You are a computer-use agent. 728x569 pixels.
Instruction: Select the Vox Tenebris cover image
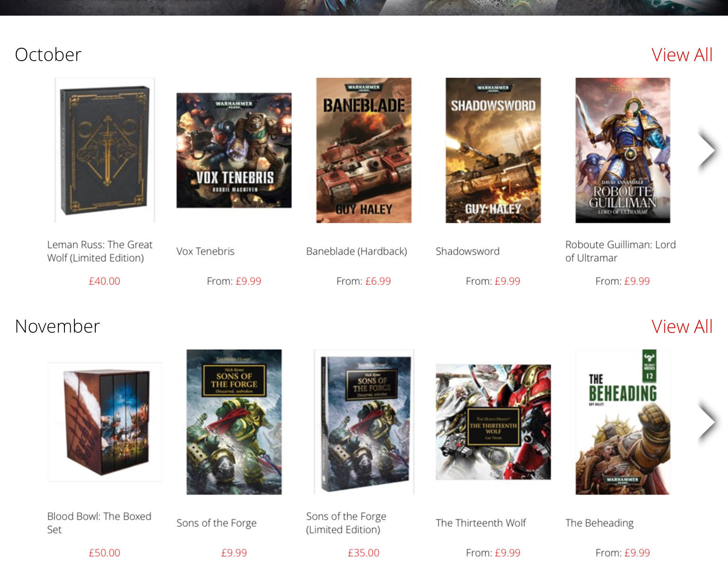[x=234, y=150]
